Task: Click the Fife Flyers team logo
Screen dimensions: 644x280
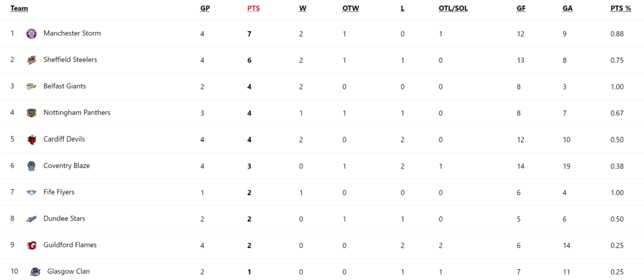Action: [x=31, y=193]
